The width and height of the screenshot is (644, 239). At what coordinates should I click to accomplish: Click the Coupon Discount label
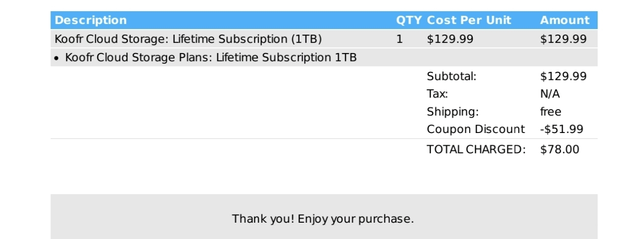point(475,129)
